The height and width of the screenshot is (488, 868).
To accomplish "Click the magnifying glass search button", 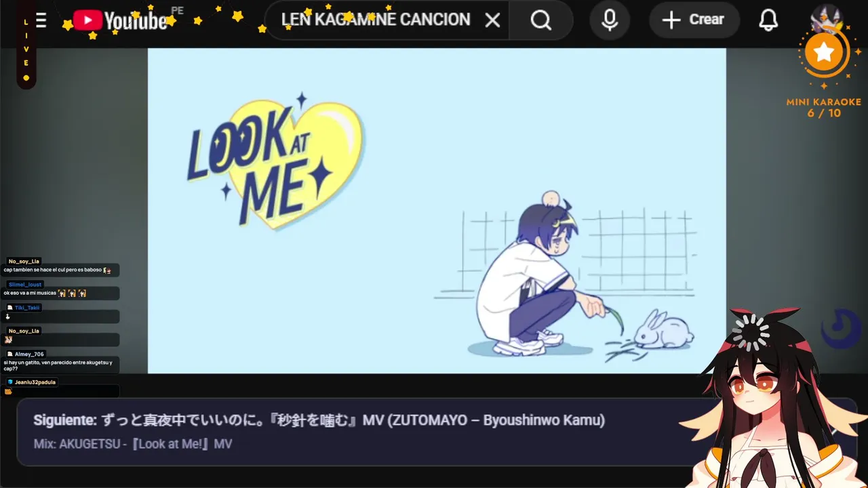I will point(540,20).
